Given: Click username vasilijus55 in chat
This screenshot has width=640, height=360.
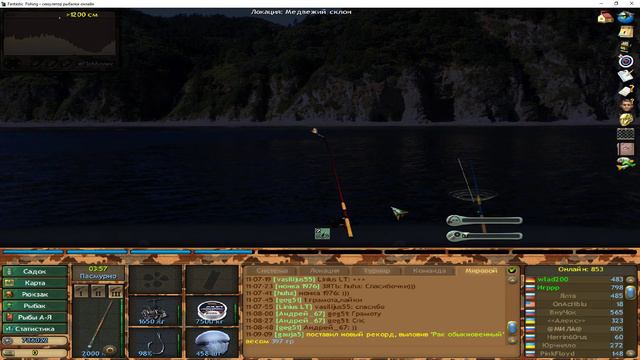Looking at the screenshot, I should 294,280.
